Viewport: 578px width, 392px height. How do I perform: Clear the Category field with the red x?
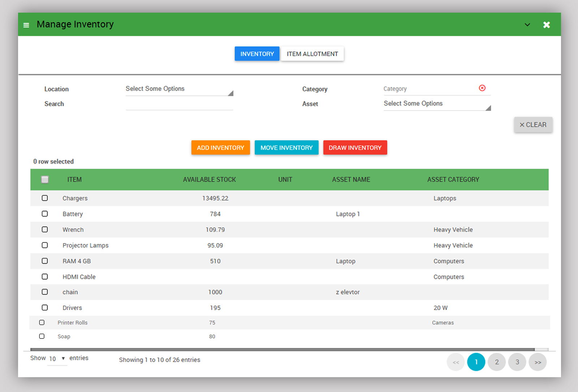point(482,88)
